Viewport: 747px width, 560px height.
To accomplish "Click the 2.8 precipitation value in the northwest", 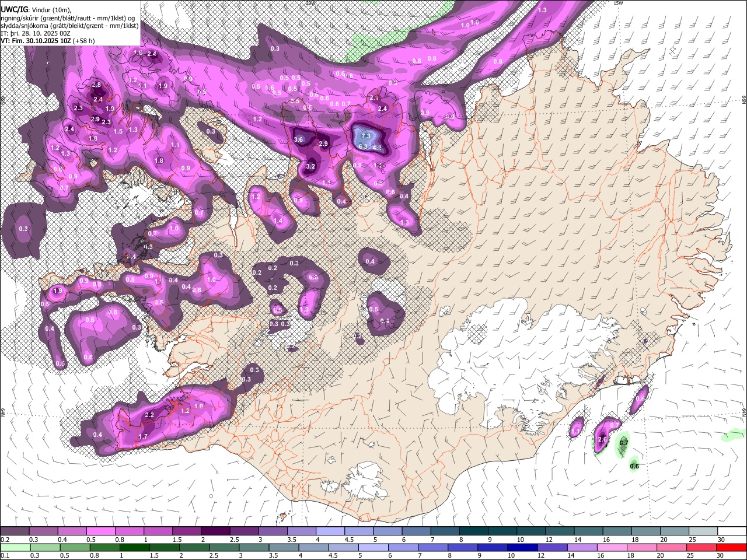I will click(96, 85).
